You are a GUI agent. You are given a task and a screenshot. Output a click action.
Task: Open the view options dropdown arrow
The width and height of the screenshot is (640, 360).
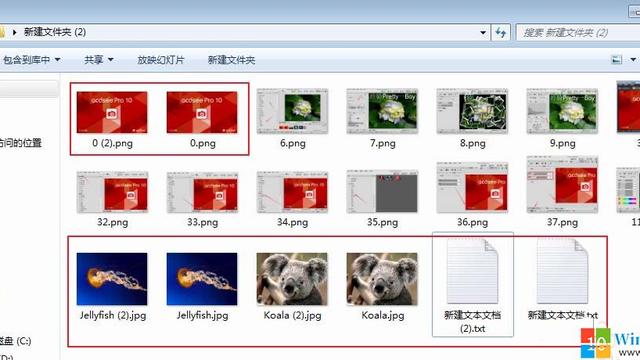pos(633,60)
